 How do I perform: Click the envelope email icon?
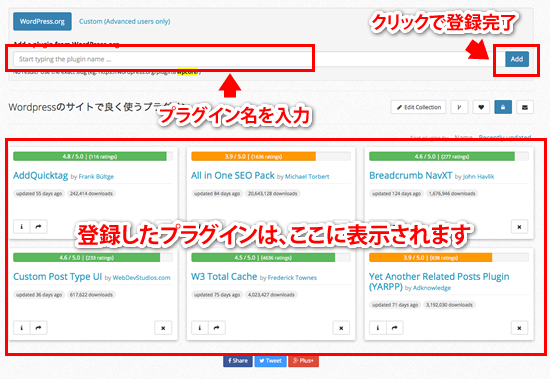coord(525,107)
